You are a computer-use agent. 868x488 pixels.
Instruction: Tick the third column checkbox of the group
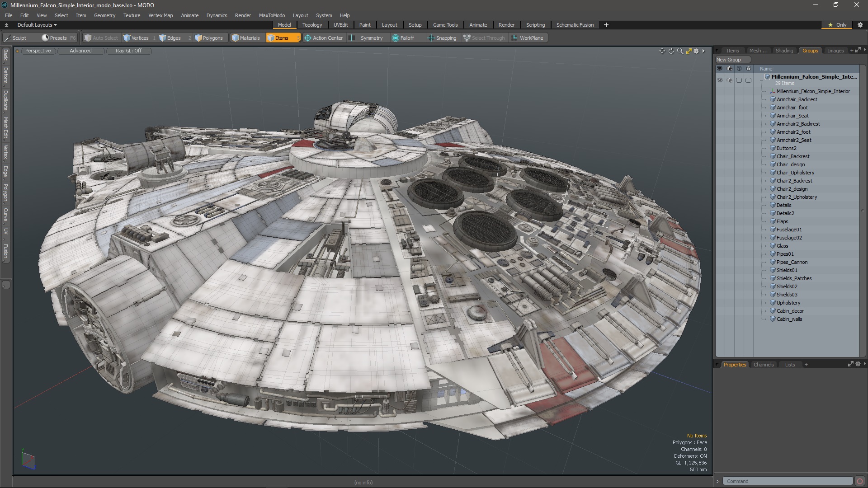739,80
